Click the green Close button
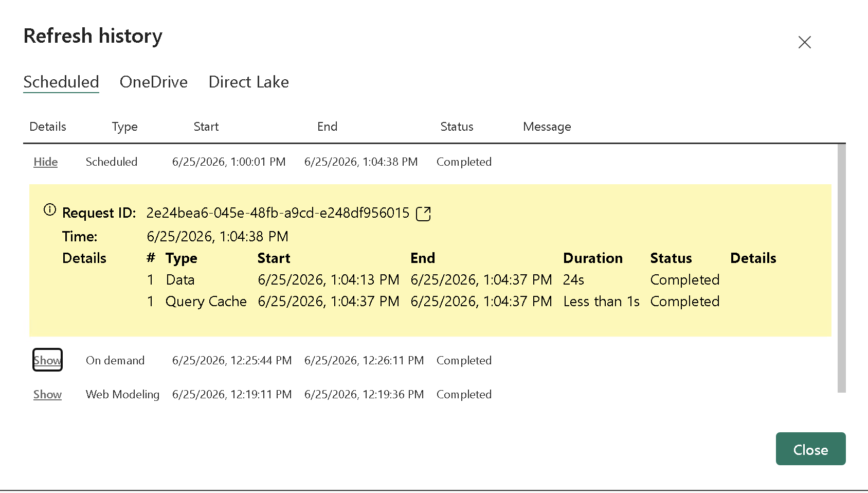Viewport: 868px width, 493px height. click(810, 449)
